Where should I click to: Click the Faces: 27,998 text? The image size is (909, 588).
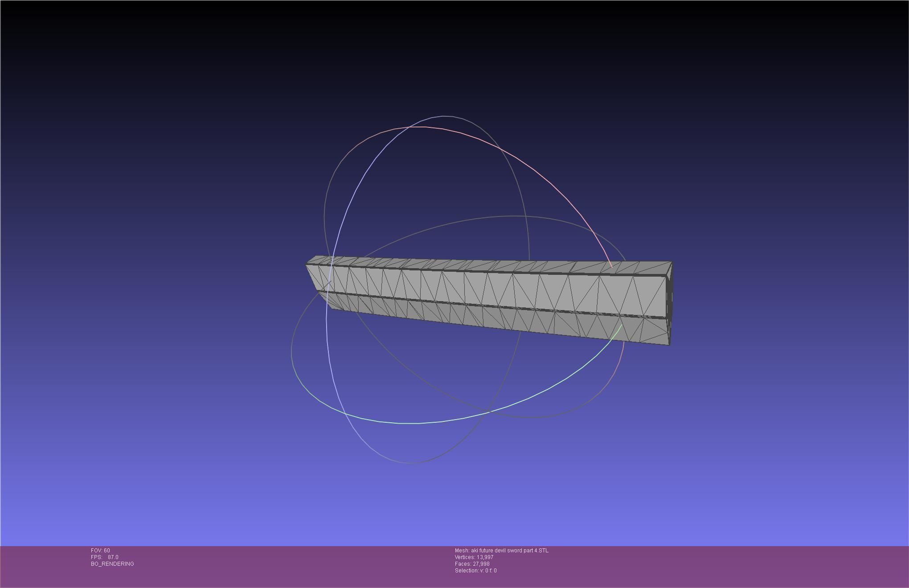472,564
